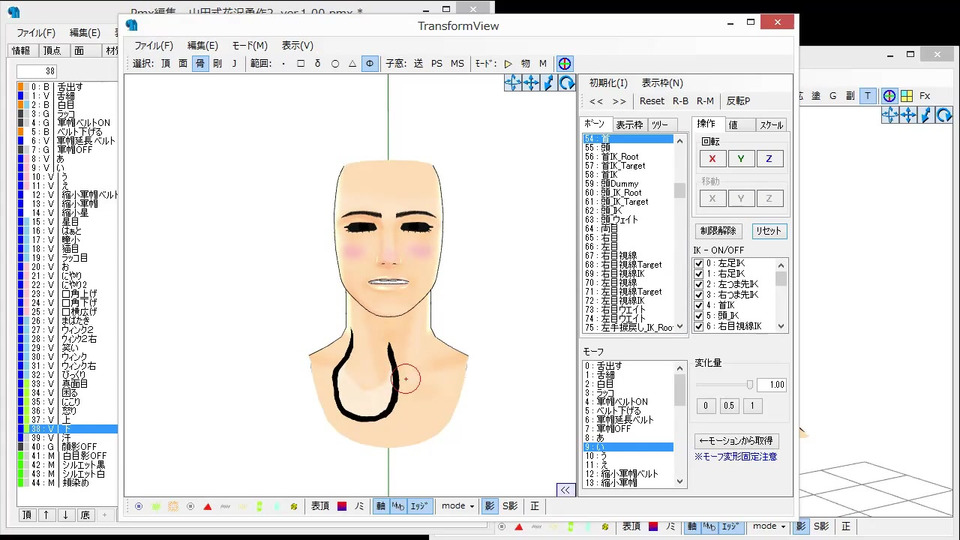
Task: Switch to the ツリー tab
Action: click(660, 125)
